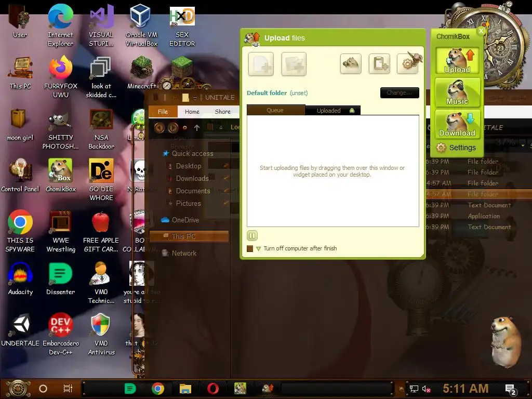The height and width of the screenshot is (399, 532).
Task: Open the NSA Backdoor desktop icon
Action: pyautogui.click(x=101, y=129)
